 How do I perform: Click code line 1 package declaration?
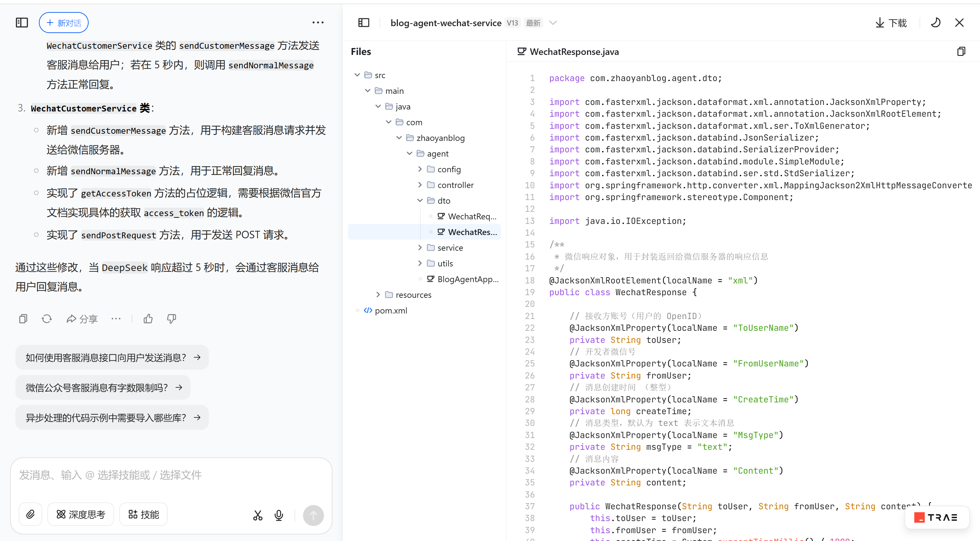635,78
